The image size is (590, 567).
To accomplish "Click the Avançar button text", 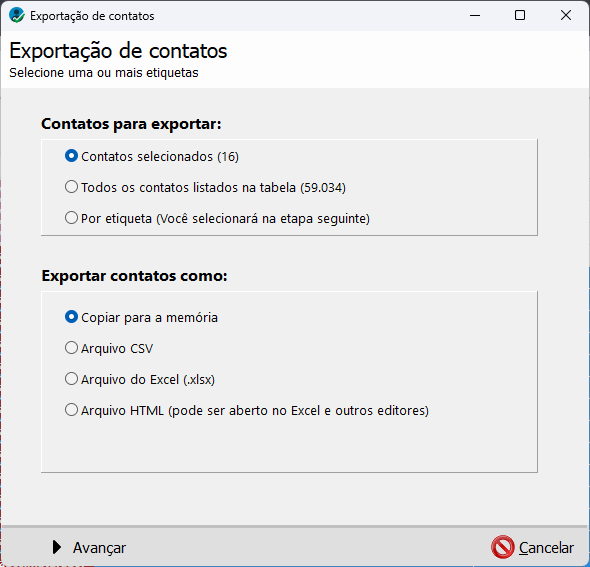I will 99,548.
